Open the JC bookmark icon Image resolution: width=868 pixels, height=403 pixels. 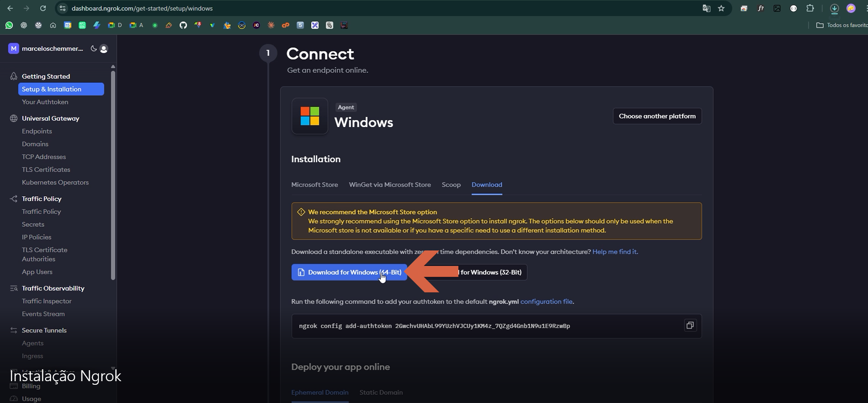click(257, 26)
